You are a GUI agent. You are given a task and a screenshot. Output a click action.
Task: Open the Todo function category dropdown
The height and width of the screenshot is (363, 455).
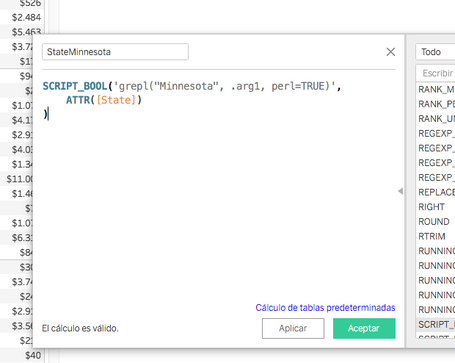click(x=435, y=52)
